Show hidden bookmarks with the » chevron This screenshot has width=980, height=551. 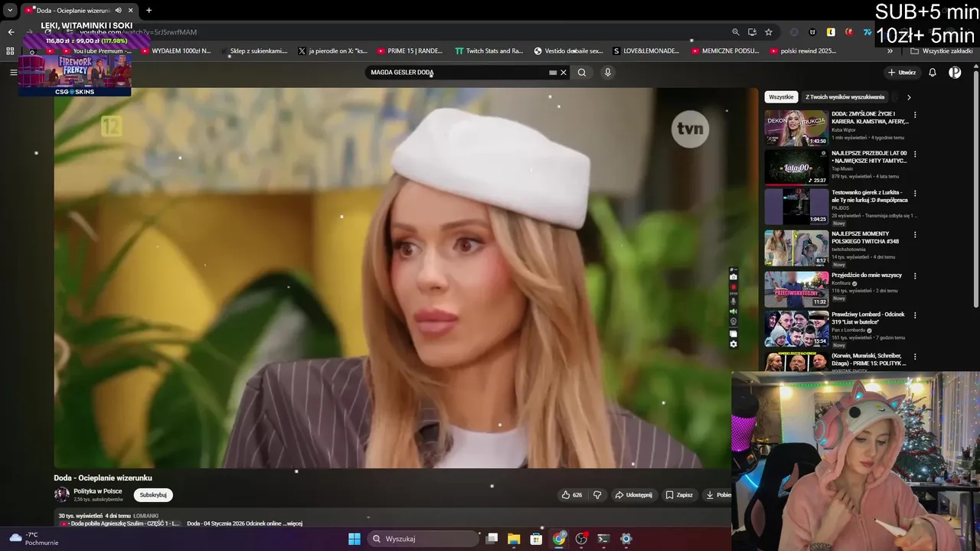coord(890,51)
